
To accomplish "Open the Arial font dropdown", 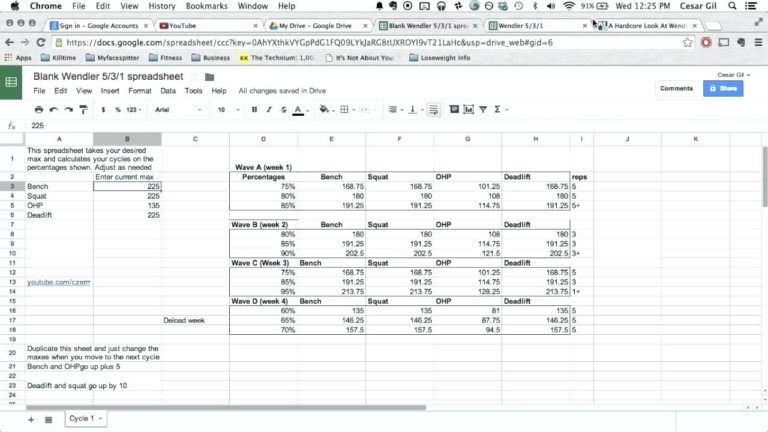I will [x=178, y=110].
